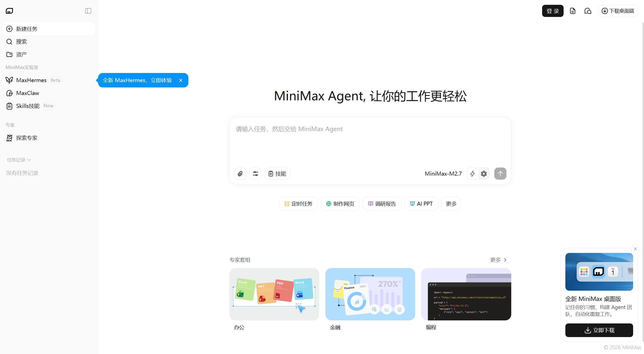Open the customer support headset icon
Image resolution: width=644 pixels, height=354 pixels.
[588, 11]
